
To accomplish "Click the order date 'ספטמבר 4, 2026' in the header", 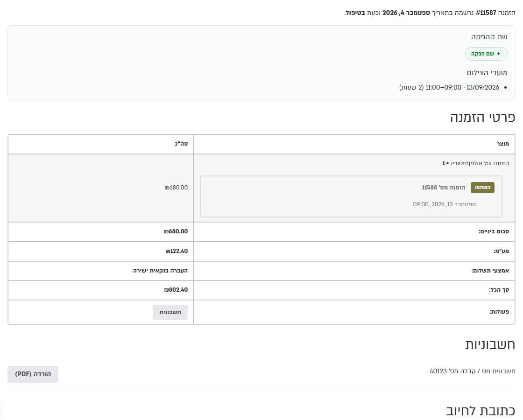I will tap(406, 13).
